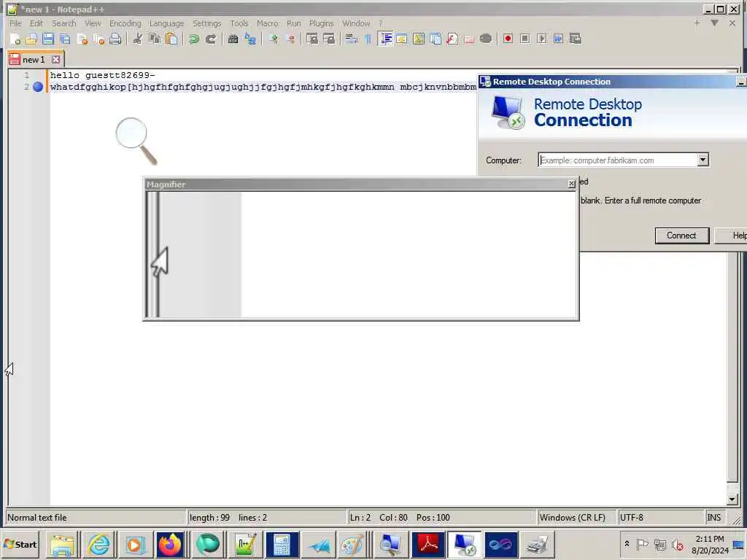This screenshot has height=560, width=747.
Task: Click the Save All toolbar icon
Action: coord(65,39)
